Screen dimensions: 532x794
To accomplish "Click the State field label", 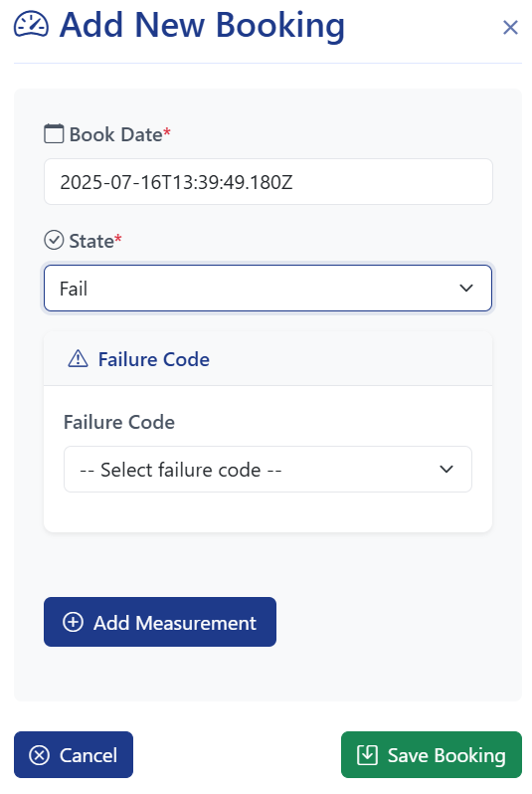I will coord(91,241).
